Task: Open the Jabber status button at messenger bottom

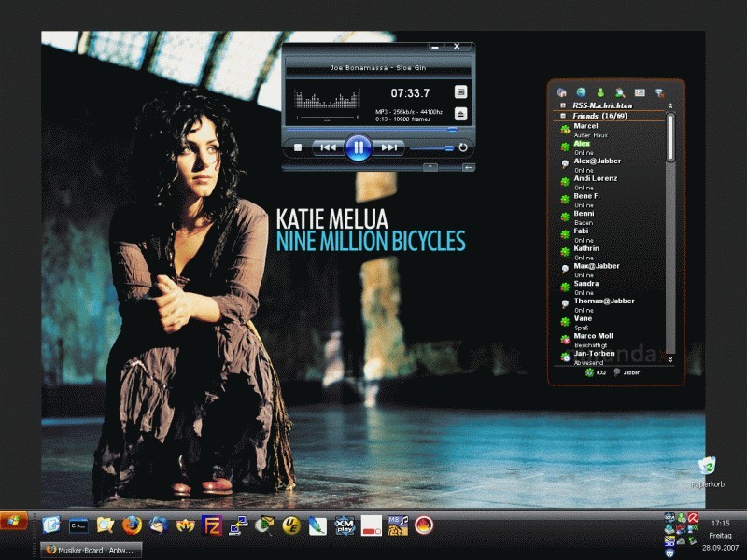Action: 626,372
